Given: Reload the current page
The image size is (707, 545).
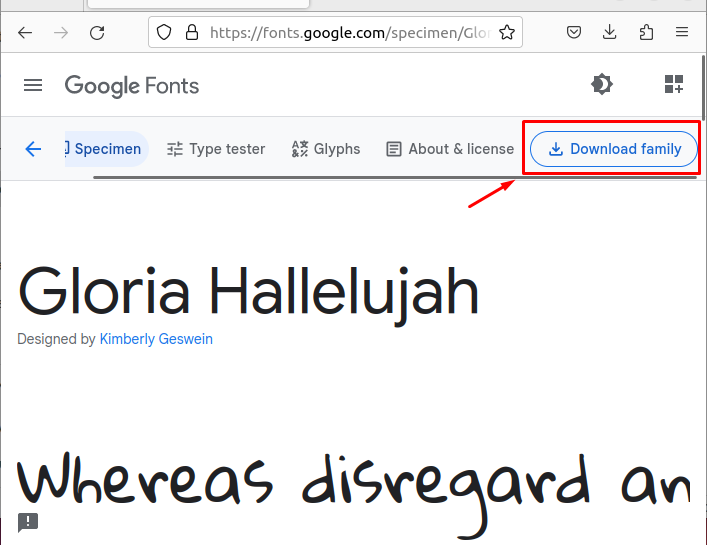Looking at the screenshot, I should pos(97,32).
